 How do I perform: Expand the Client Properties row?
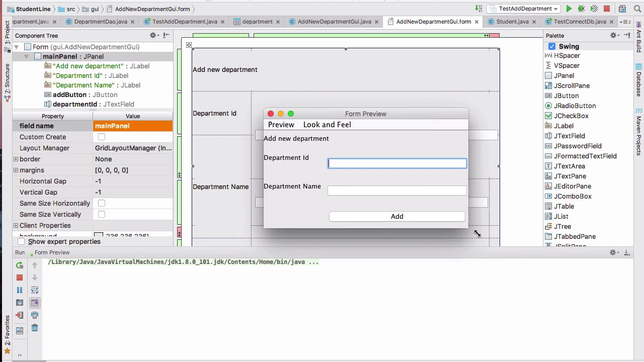tap(16, 226)
